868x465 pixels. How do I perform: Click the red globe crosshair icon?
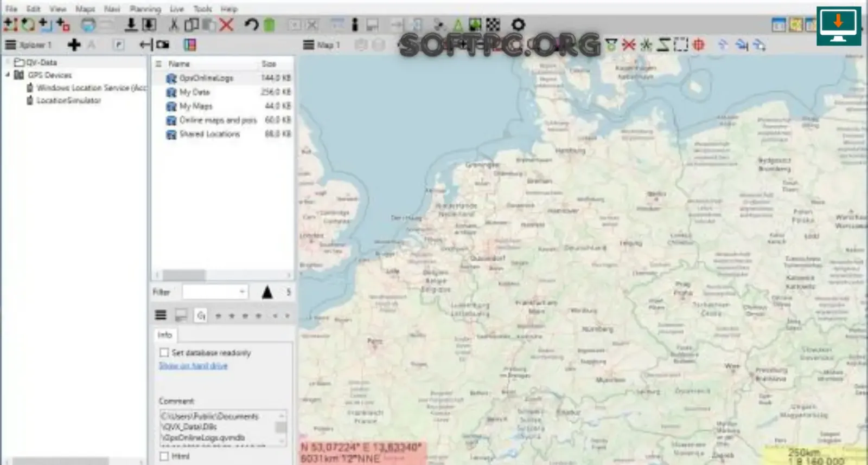[x=699, y=44]
